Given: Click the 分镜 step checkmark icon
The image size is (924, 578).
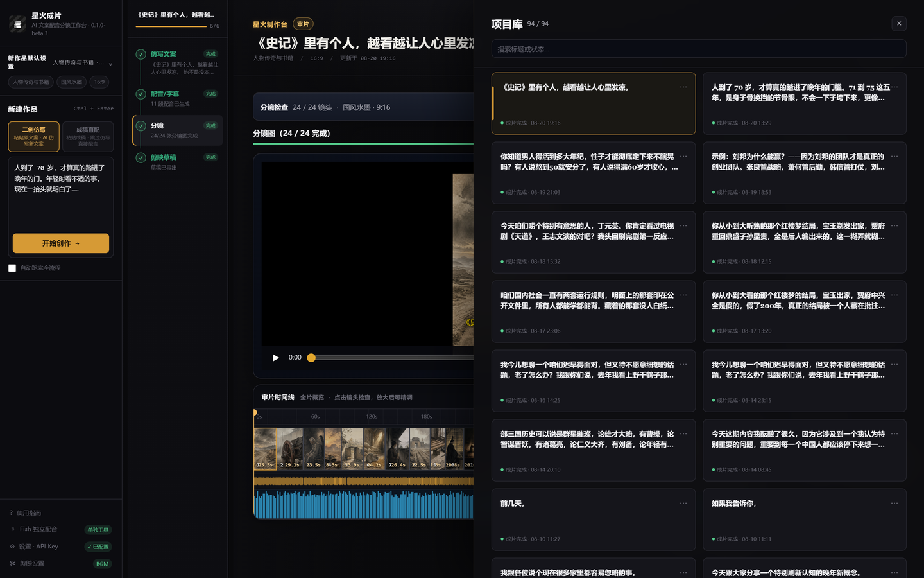Looking at the screenshot, I should pyautogui.click(x=141, y=126).
